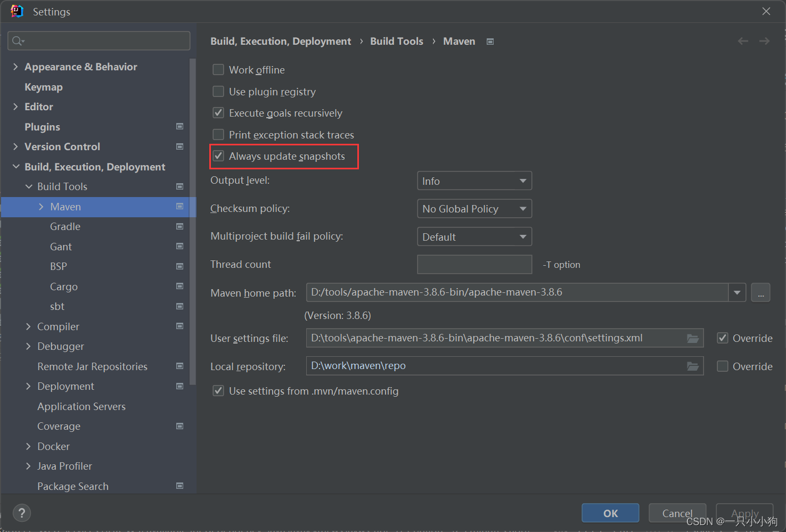Collapse Build, Execution, Deployment node
The height and width of the screenshot is (532, 786).
click(x=16, y=167)
